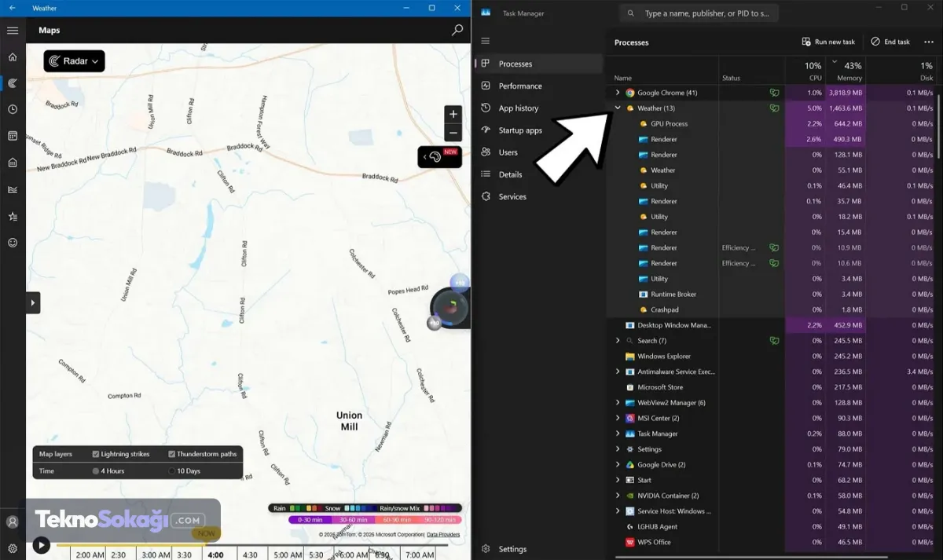
Task: Open Users page in Task Manager
Action: click(x=539, y=152)
